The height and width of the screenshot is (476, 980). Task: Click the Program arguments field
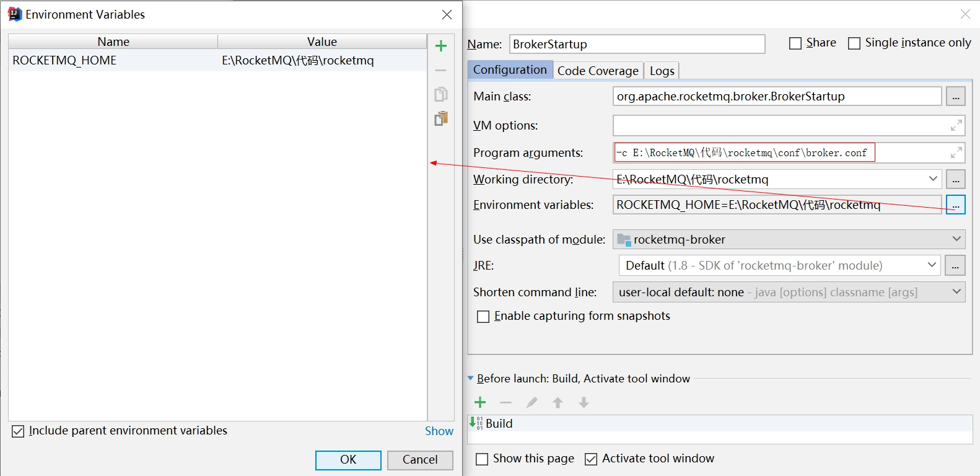coord(789,152)
